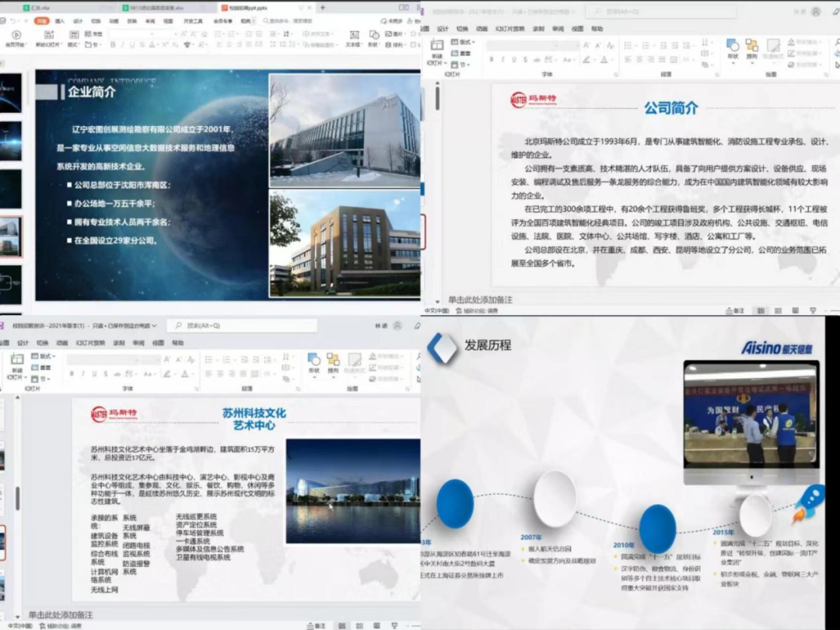
Task: Click Reset (重置) icon in top-right PowerPoint
Action: [460, 53]
